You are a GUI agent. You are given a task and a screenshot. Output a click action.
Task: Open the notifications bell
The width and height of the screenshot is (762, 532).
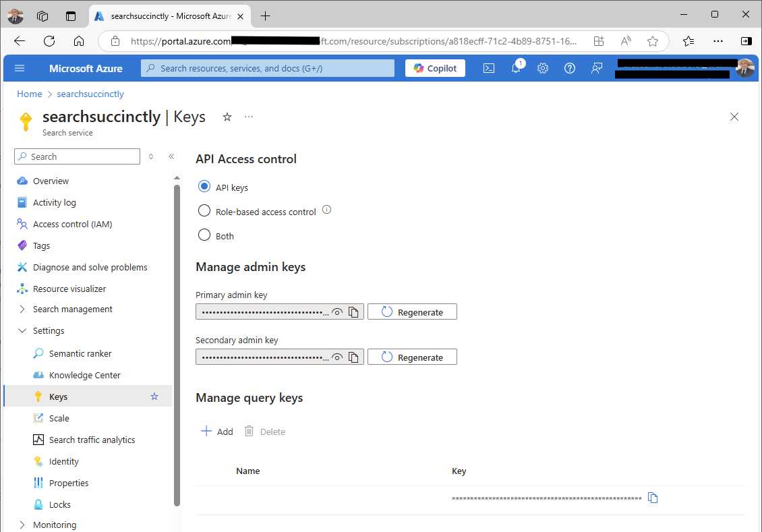[x=516, y=67]
